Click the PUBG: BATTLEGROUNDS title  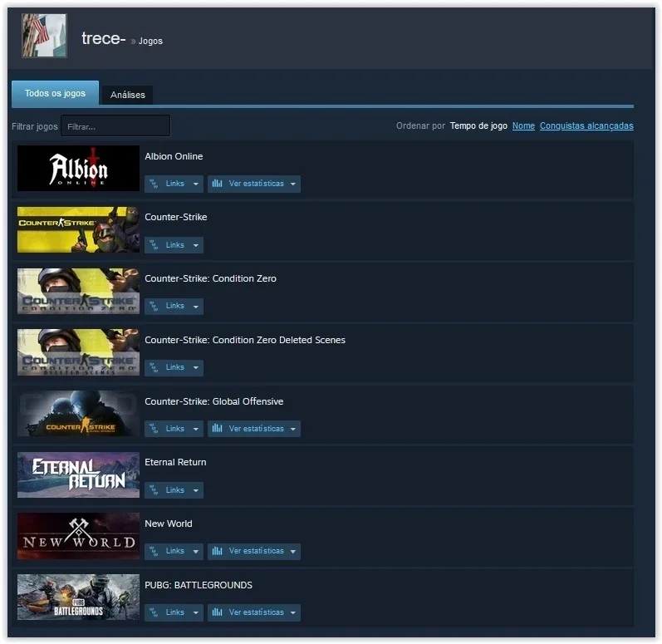coord(199,585)
